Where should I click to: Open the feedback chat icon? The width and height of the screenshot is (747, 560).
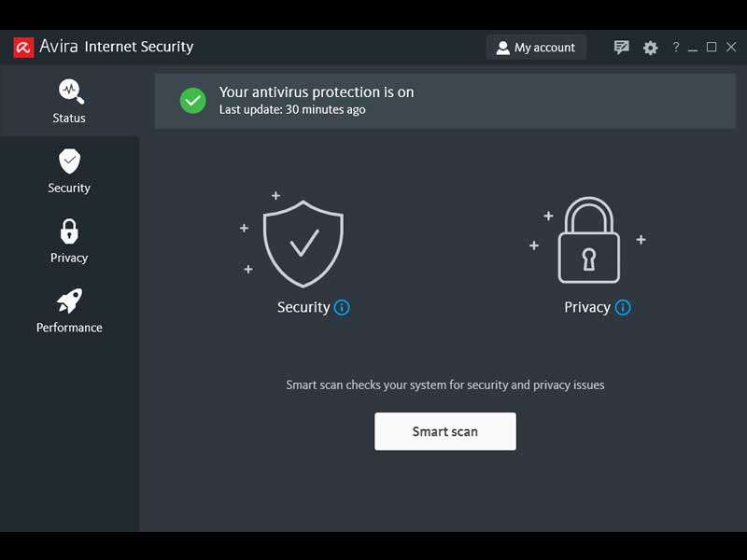622,48
